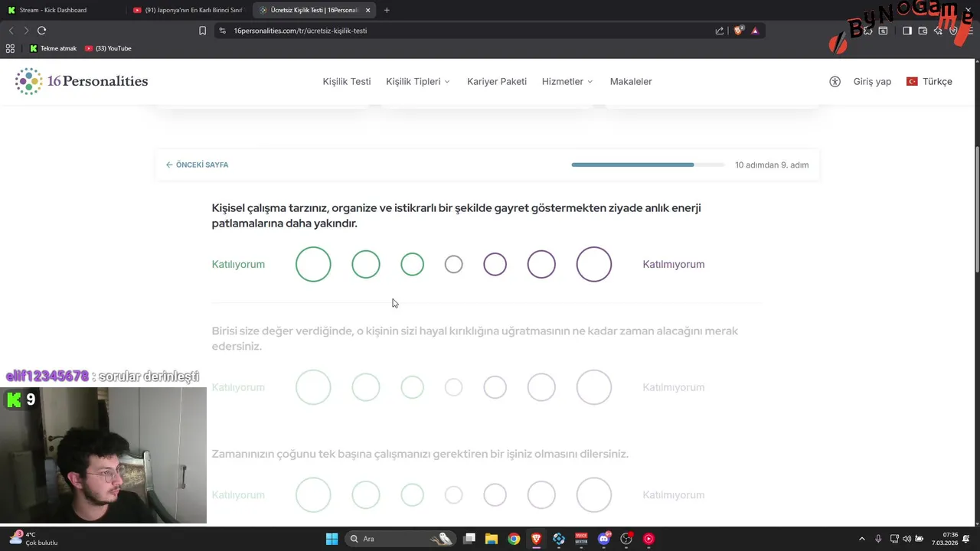Go back in browser history

click(x=11, y=31)
